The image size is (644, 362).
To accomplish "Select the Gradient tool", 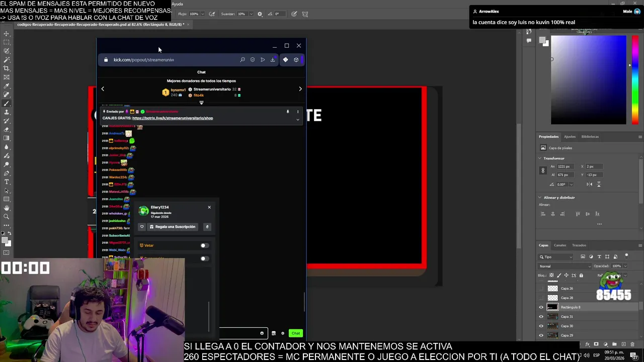I will [7, 138].
